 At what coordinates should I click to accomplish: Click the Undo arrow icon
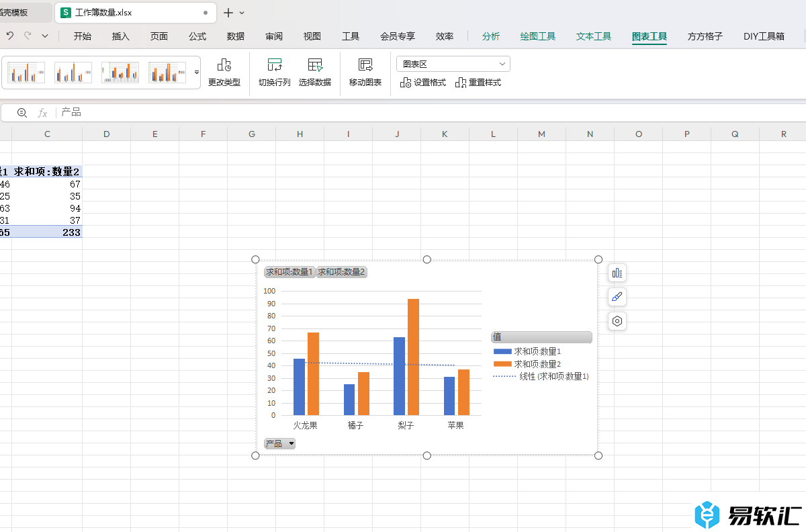(x=9, y=36)
